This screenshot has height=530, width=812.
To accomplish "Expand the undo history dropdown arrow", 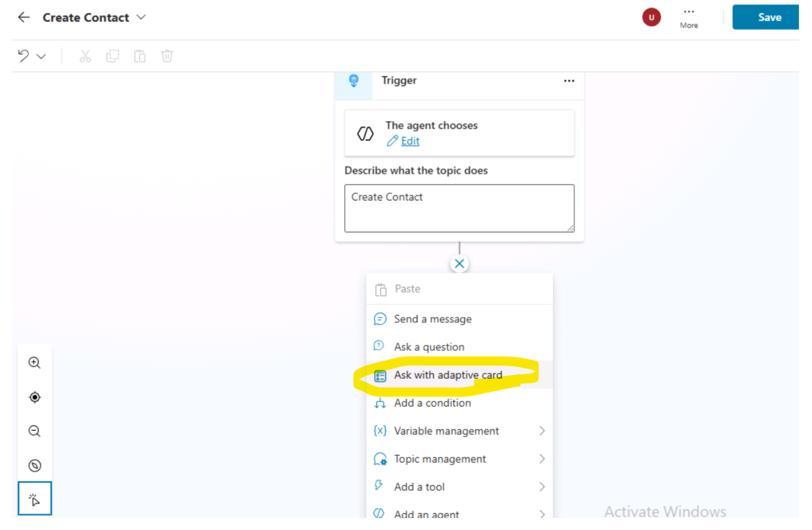I will coord(42,57).
